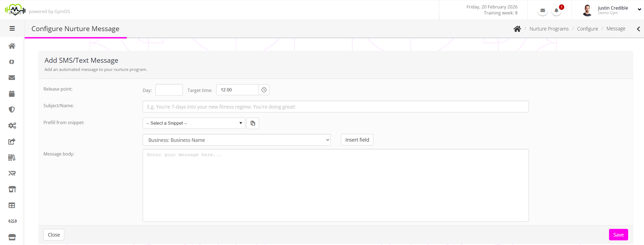The image size is (644, 245).
Task: Open the envelope messages icon in header
Action: click(x=543, y=11)
